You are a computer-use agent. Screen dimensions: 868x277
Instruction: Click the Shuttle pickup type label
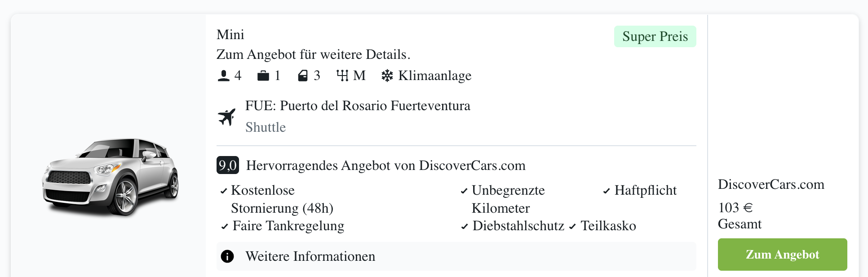tap(266, 127)
